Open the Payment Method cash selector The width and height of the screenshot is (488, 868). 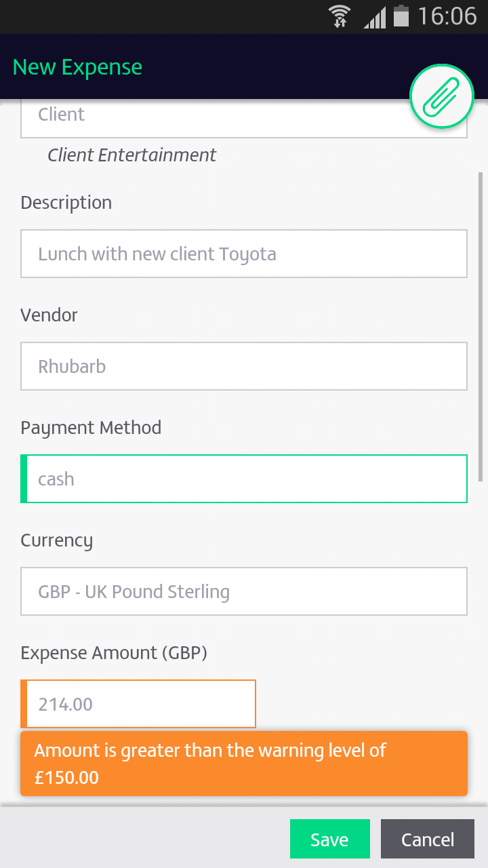pyautogui.click(x=244, y=479)
